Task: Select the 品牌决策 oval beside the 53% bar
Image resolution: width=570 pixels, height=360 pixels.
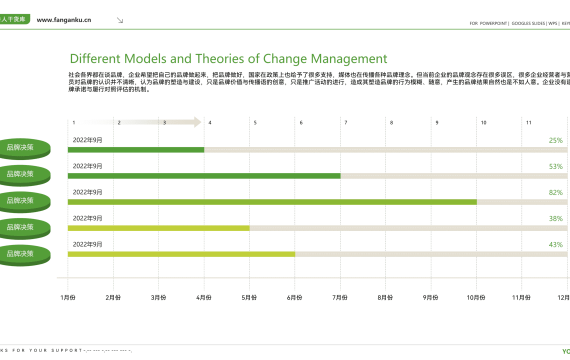Action: click(24, 175)
